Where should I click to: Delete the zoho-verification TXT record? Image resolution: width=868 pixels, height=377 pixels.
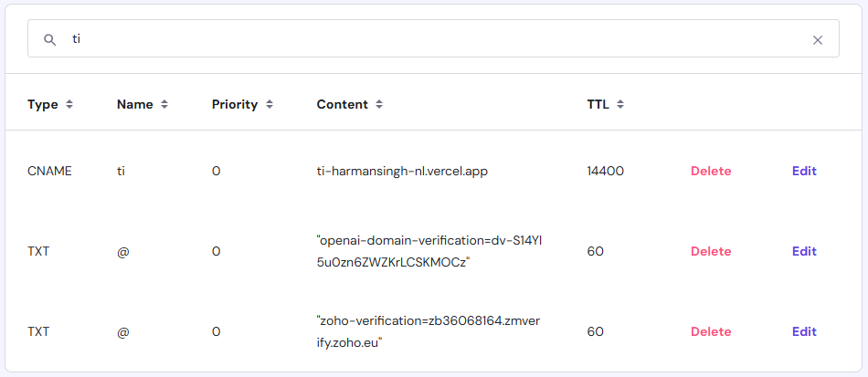(711, 331)
